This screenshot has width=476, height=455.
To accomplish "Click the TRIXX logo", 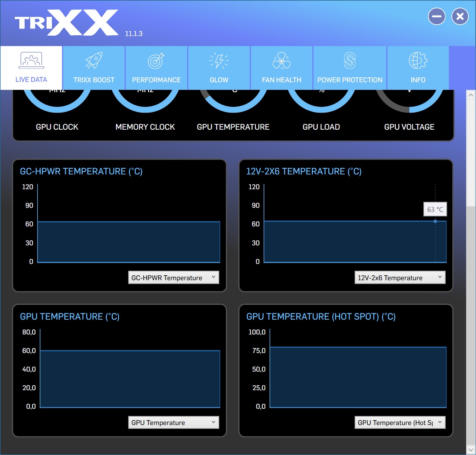I will coord(66,23).
